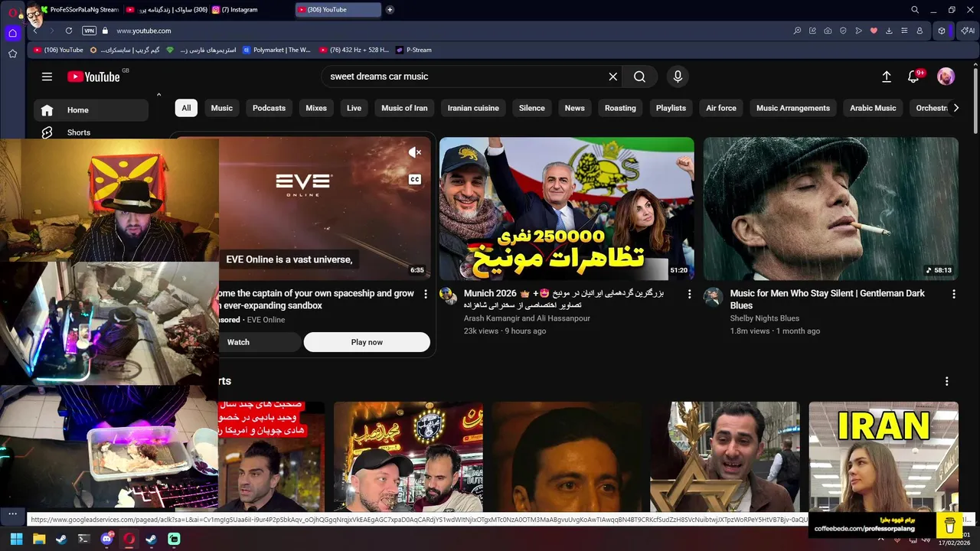Open the snapshot camera icon in address bar
This screenshot has width=980, height=551.
click(x=828, y=31)
